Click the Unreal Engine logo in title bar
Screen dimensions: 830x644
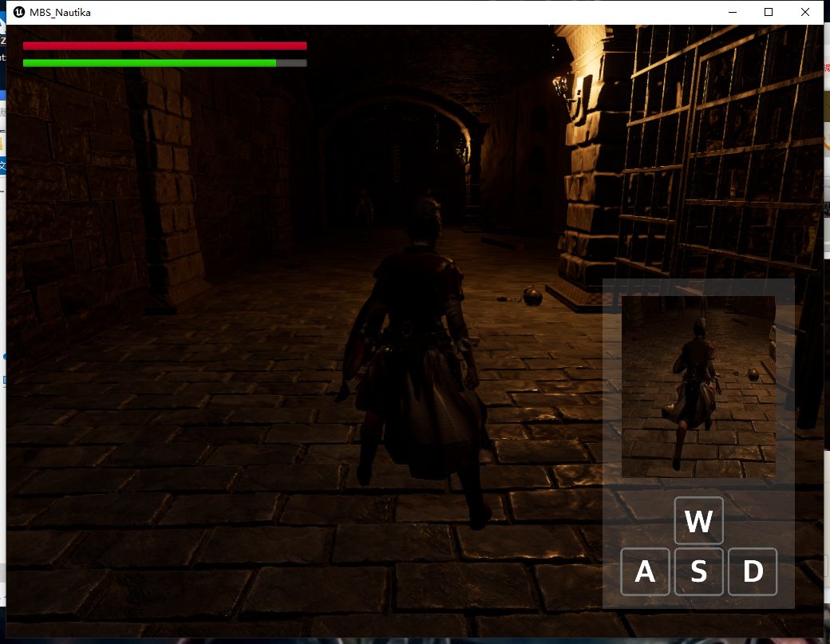pyautogui.click(x=19, y=11)
